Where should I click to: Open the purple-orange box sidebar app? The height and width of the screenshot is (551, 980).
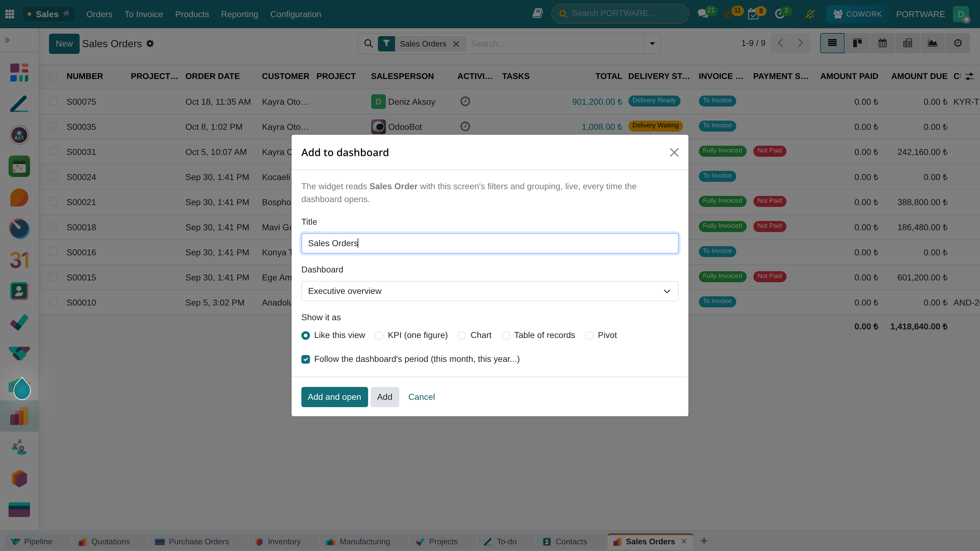point(19,478)
